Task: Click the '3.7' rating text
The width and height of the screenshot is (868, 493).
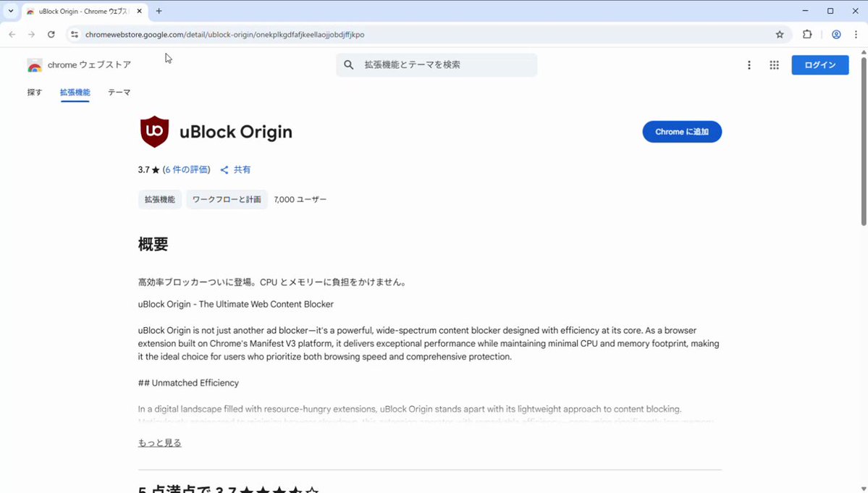Action: point(143,170)
